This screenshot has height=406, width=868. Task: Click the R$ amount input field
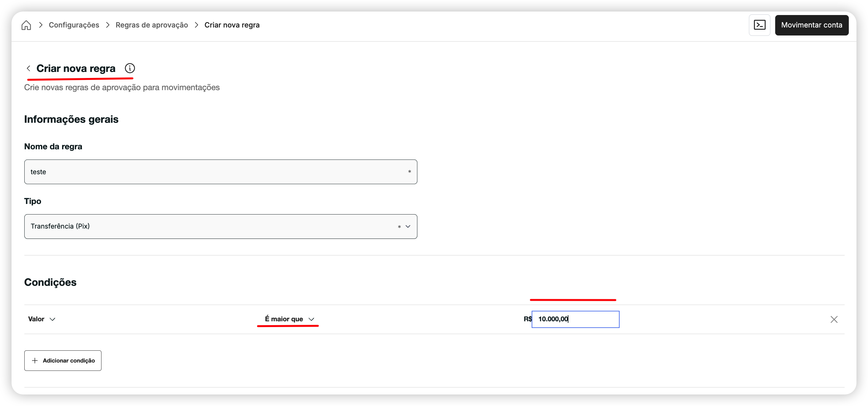click(575, 319)
